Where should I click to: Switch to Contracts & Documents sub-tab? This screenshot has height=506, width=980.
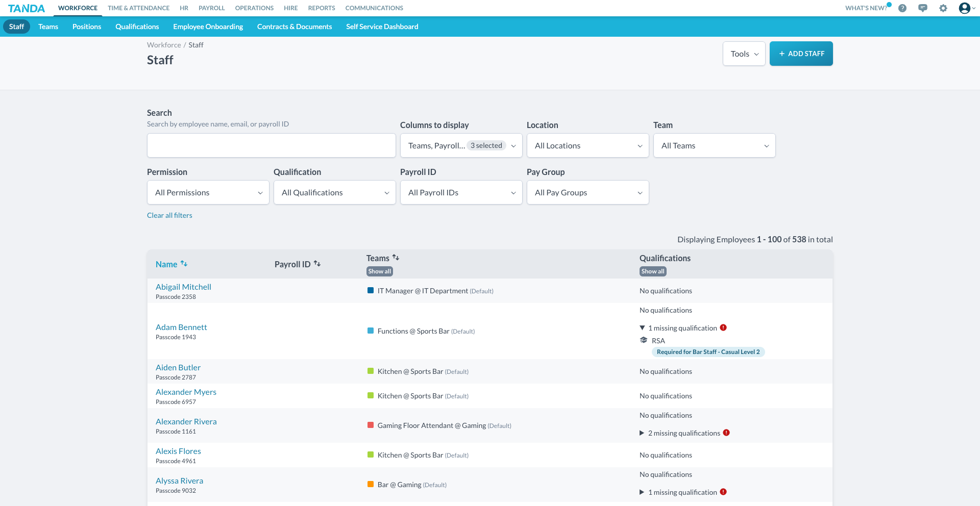point(295,27)
